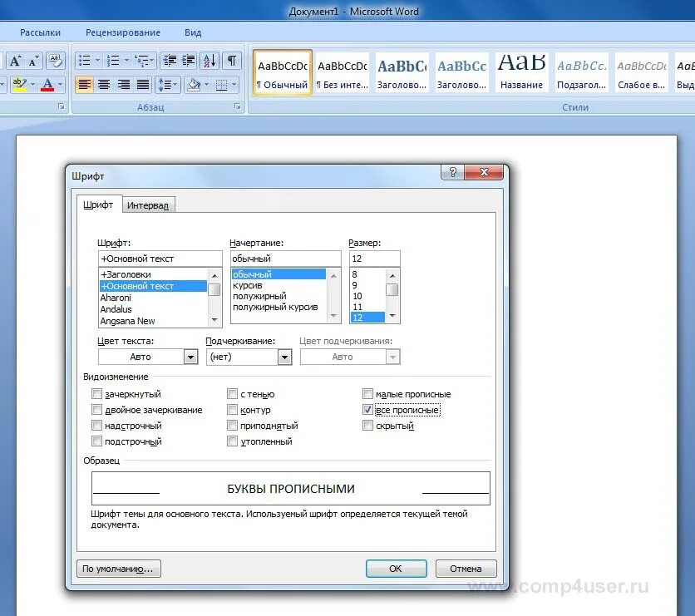Open the font color dropdown arrow
The height and width of the screenshot is (616, 695).
tap(61, 84)
